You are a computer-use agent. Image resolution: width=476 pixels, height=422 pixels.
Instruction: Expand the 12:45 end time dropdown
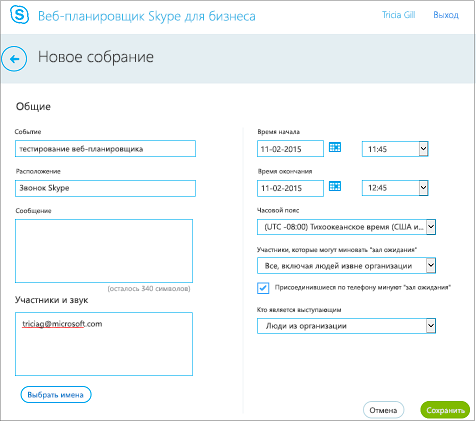423,188
